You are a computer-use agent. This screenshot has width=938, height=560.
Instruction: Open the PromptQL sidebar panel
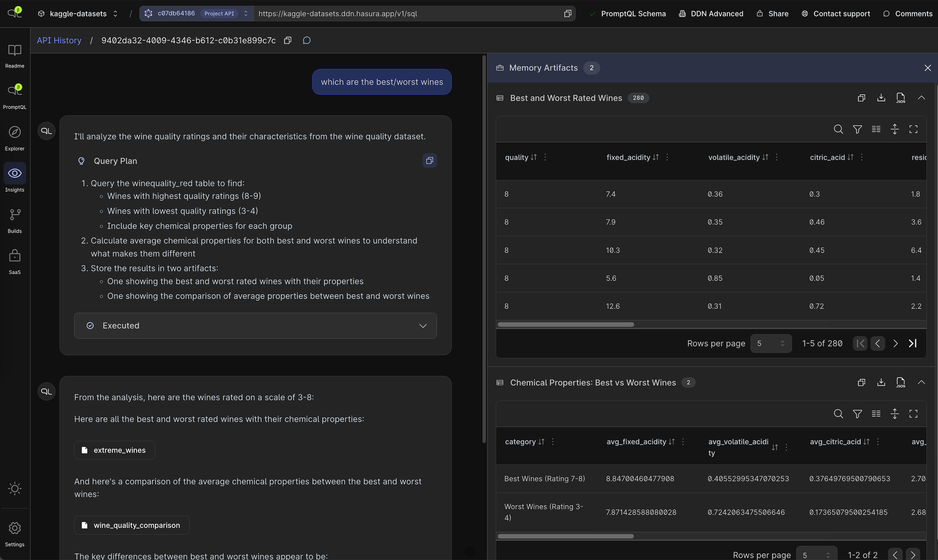[15, 94]
